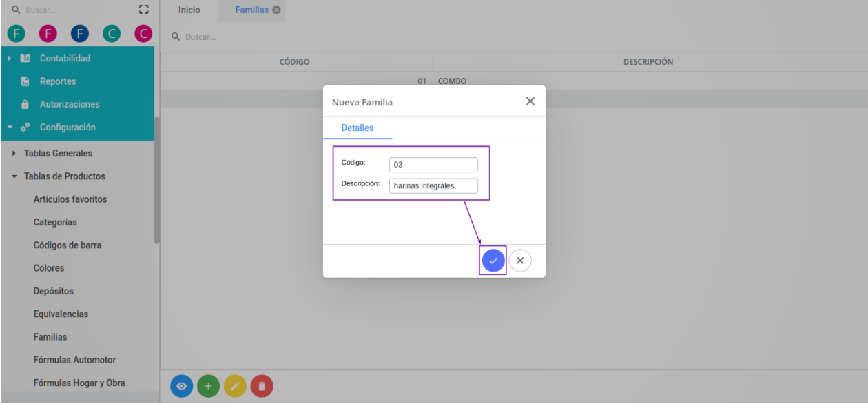The image size is (868, 404).
Task: Open Categorías in the sidebar
Action: [55, 223]
